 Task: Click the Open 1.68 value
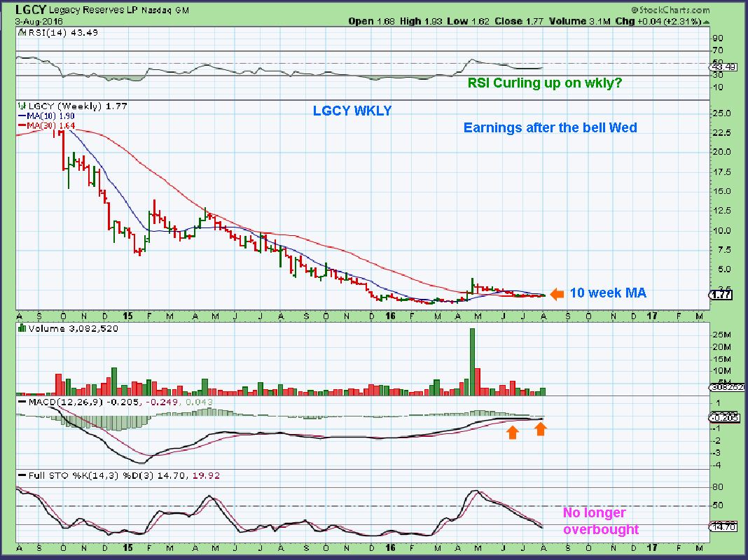click(372, 22)
